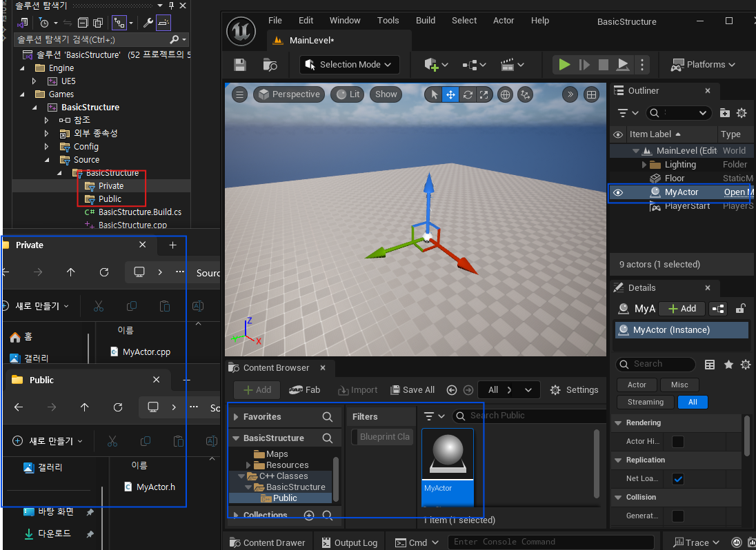Open the Selection Mode dropdown
756x550 pixels.
click(349, 65)
